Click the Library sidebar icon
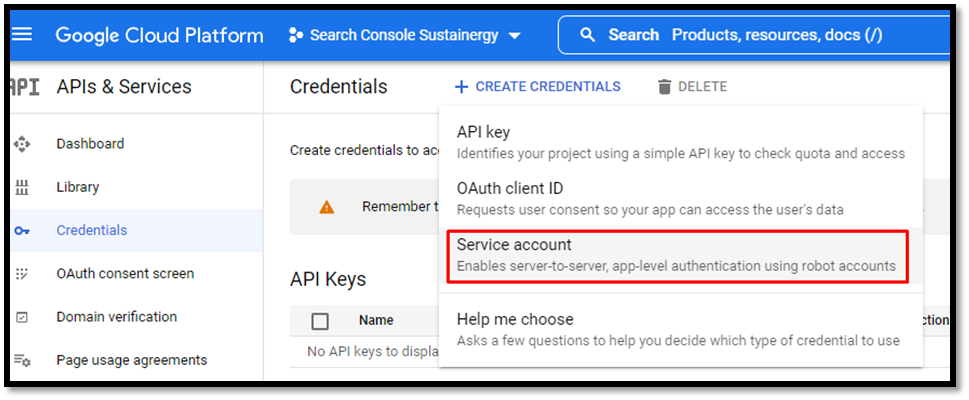 22,187
